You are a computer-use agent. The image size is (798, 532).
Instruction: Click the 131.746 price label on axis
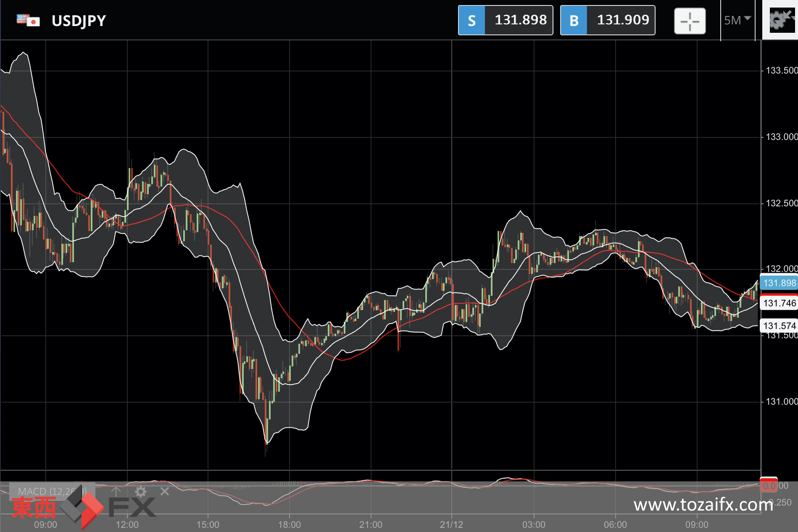coord(779,303)
